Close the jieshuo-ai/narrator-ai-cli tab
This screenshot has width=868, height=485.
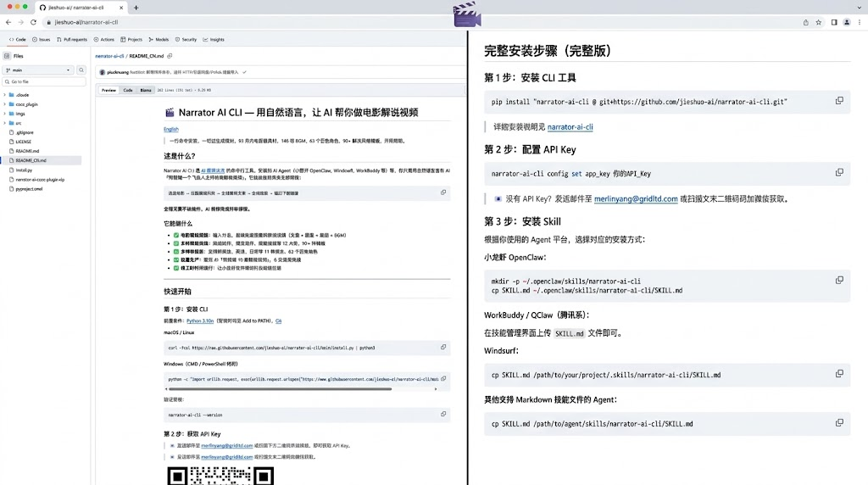coord(121,8)
